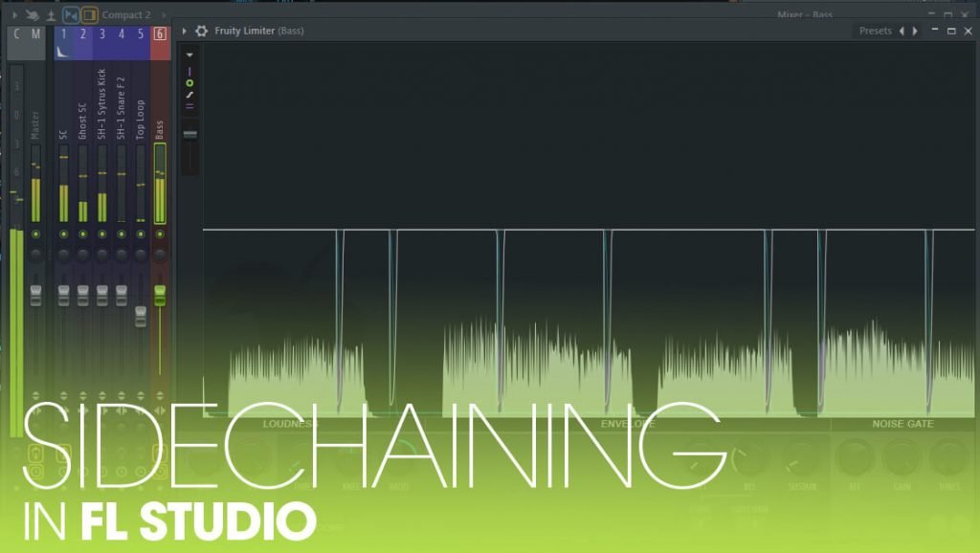Toggle the purple vertical line display icon
980x553 pixels.
click(189, 71)
